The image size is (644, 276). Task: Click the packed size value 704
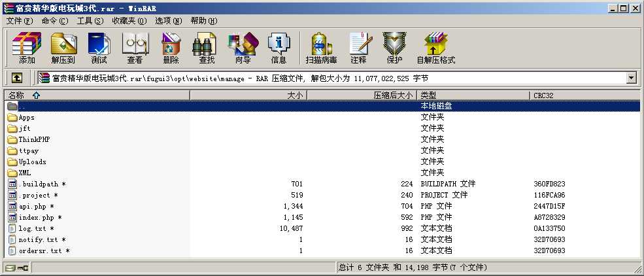point(407,206)
